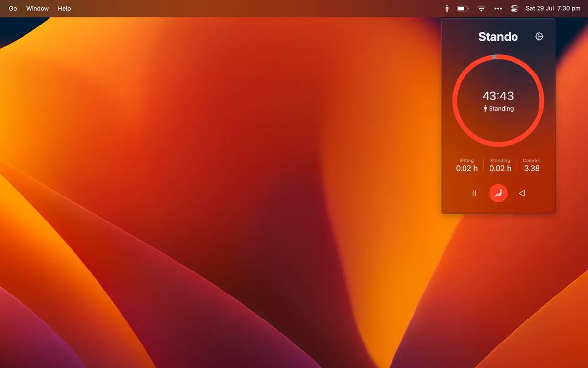This screenshot has height=368, width=588.
Task: Switch to sitting mode button
Action: [498, 193]
